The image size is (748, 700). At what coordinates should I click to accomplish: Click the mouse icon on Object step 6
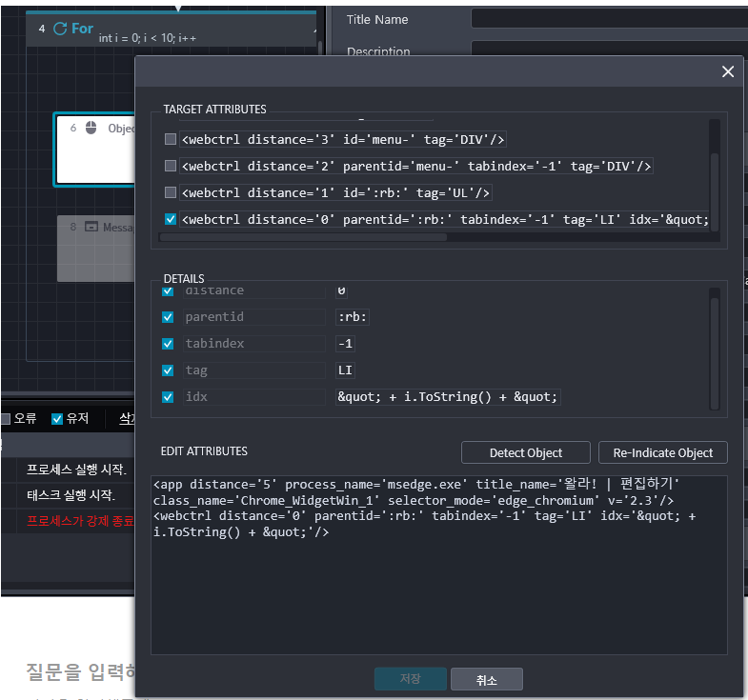point(91,128)
